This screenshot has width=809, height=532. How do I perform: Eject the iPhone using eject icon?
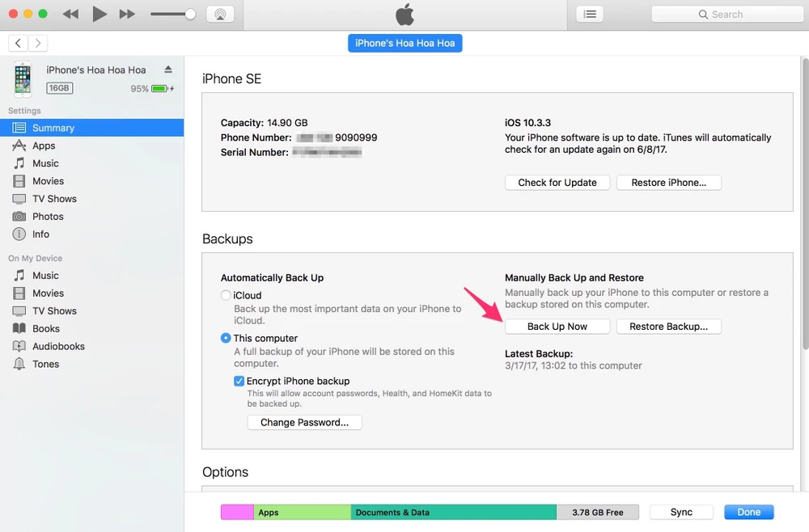coord(168,70)
